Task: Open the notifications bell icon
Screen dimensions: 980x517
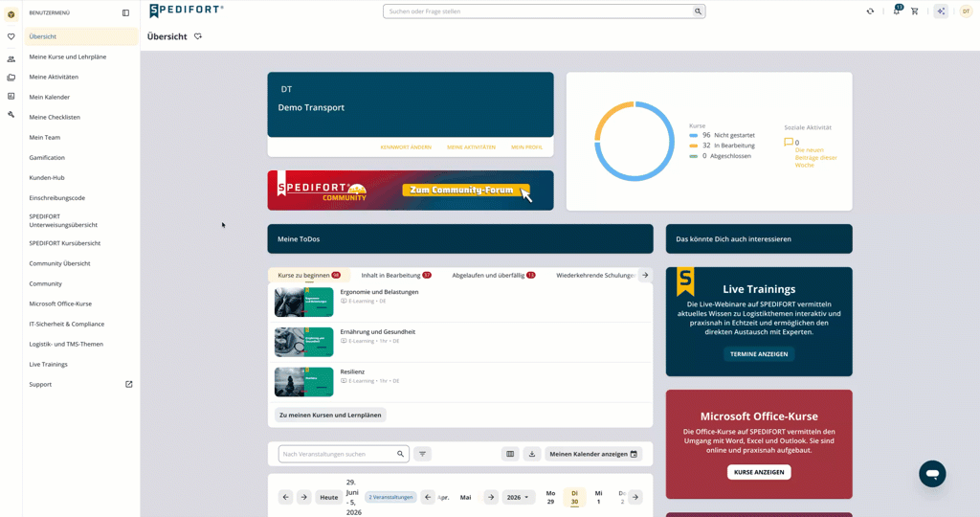Action: [896, 11]
